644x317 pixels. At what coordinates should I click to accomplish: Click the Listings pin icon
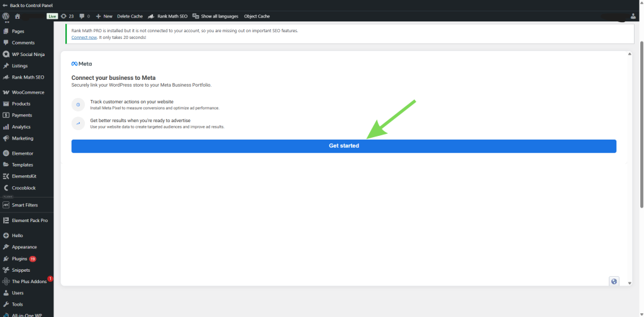click(6, 65)
